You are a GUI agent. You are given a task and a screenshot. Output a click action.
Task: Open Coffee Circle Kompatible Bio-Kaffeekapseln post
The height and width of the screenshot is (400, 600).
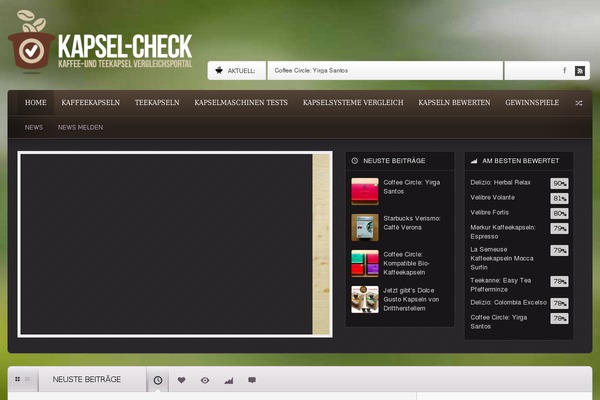coord(406,263)
